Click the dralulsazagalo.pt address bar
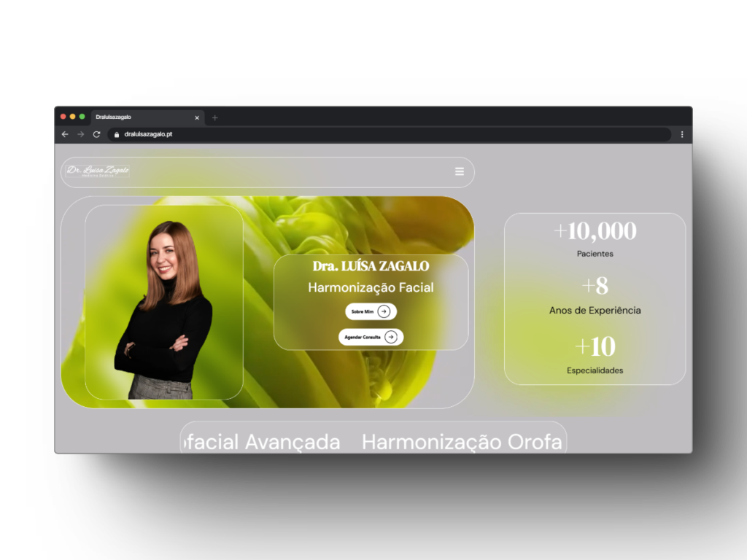 390,134
